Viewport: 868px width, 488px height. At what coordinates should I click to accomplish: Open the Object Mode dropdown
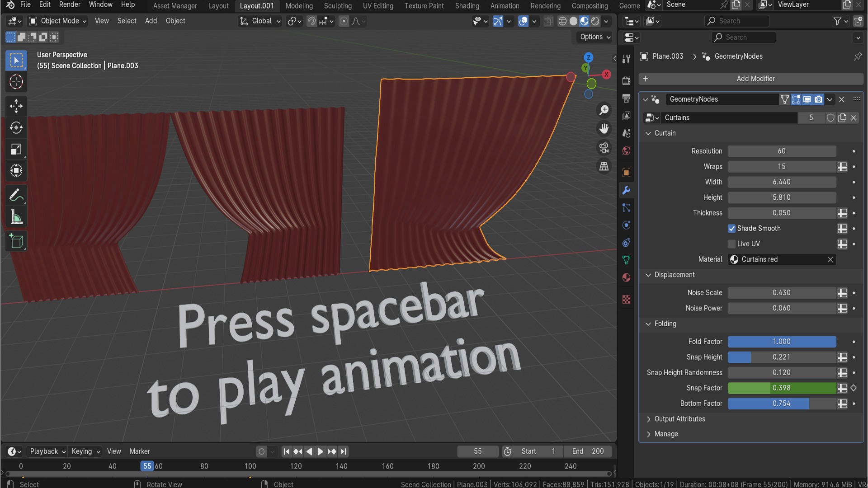coord(58,21)
